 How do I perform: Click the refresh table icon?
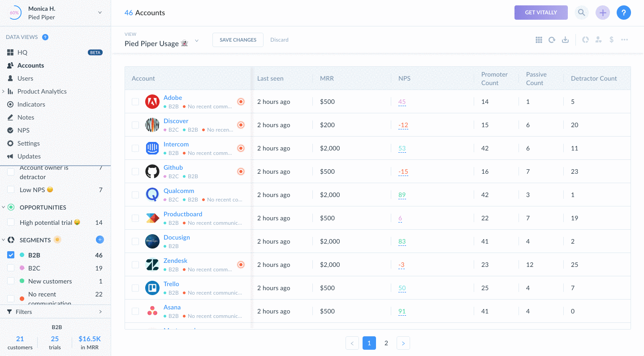click(x=552, y=40)
